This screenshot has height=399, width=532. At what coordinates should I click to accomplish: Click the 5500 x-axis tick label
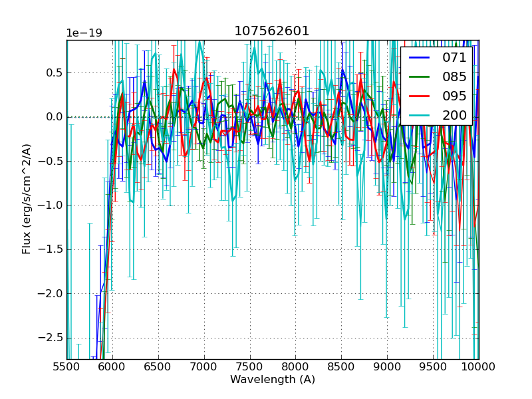(x=66, y=366)
